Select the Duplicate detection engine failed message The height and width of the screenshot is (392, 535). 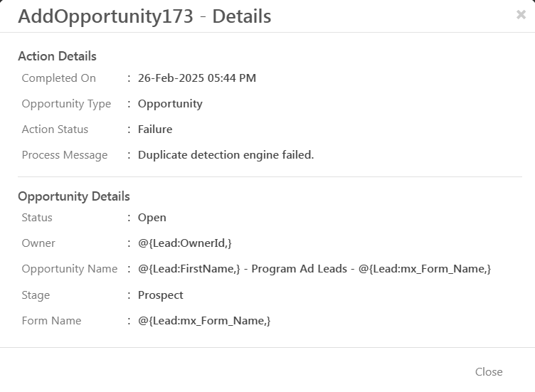point(226,155)
